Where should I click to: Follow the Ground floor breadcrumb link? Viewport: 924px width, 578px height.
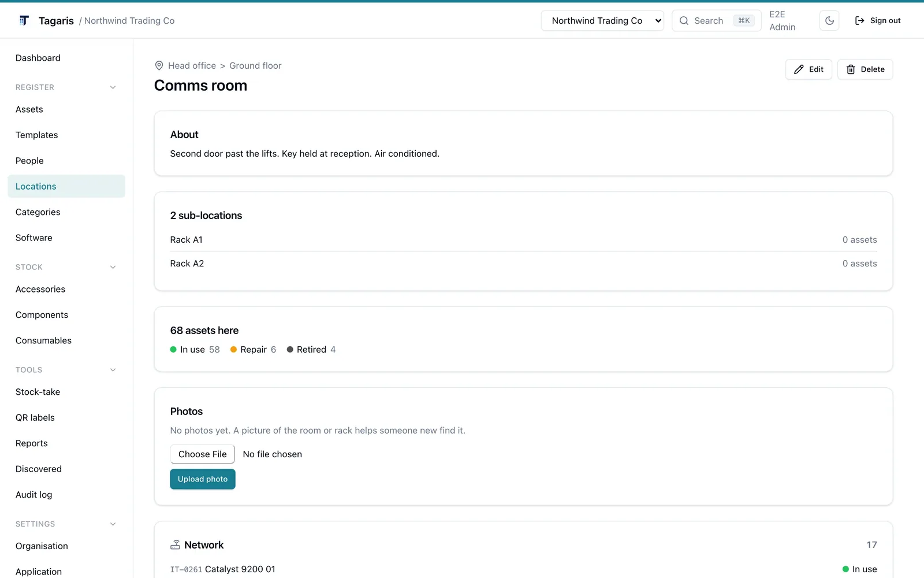tap(255, 66)
